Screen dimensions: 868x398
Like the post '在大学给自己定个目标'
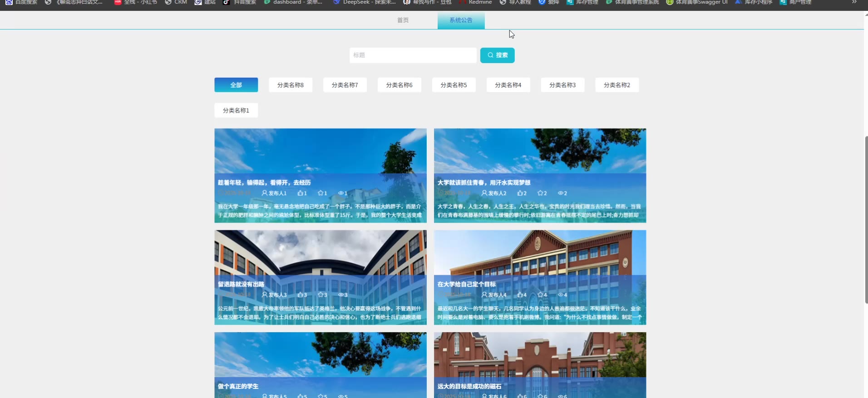pos(520,295)
